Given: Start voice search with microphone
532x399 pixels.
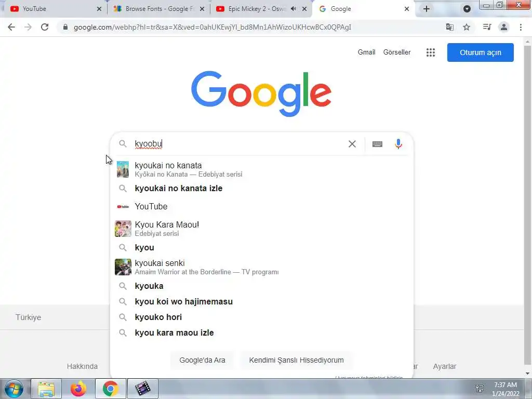Looking at the screenshot, I should [x=398, y=144].
